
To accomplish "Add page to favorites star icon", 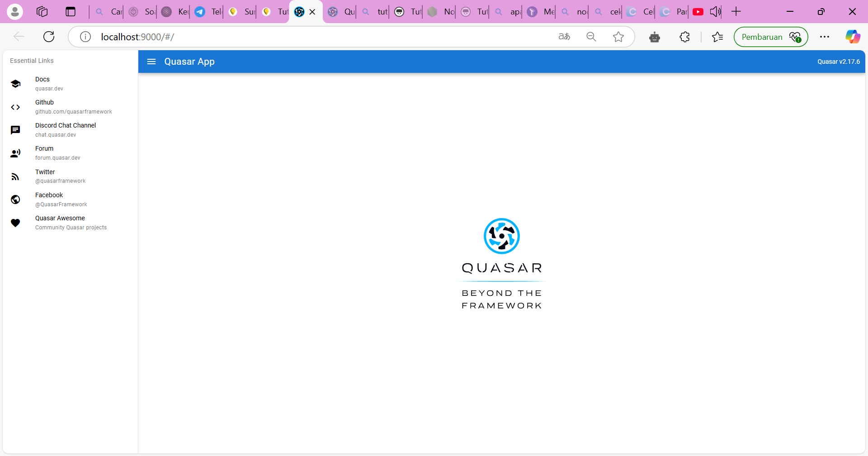I will click(618, 37).
